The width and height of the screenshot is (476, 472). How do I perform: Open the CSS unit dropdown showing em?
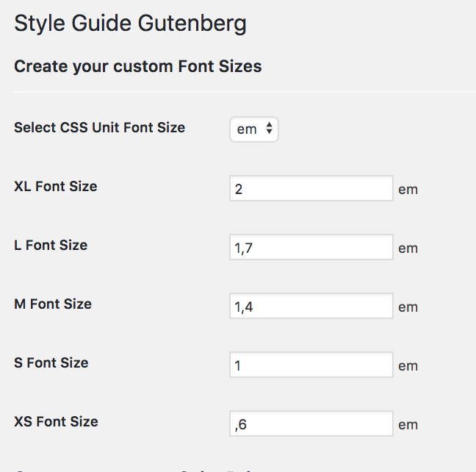tap(254, 129)
